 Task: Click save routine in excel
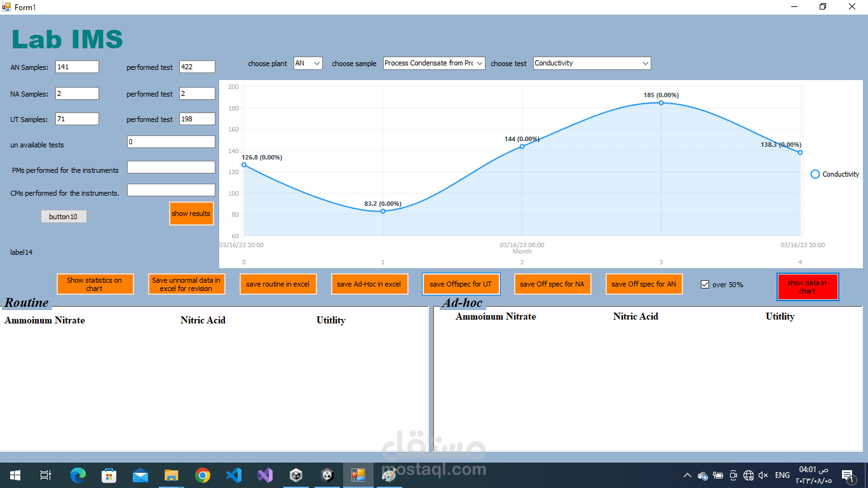278,284
